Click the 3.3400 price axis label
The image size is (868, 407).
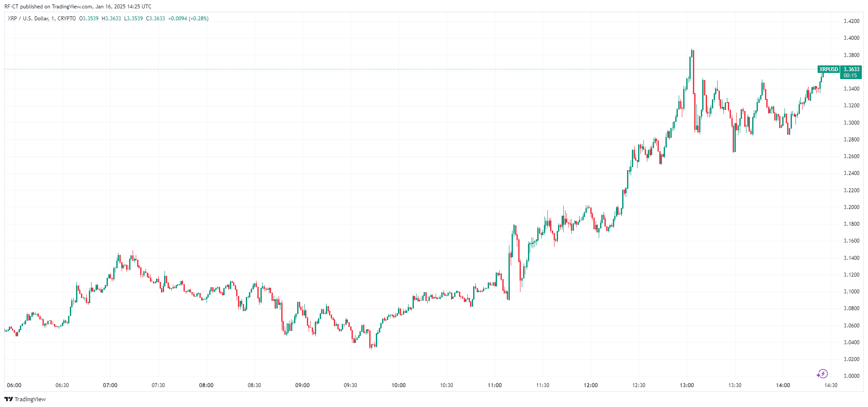point(851,89)
